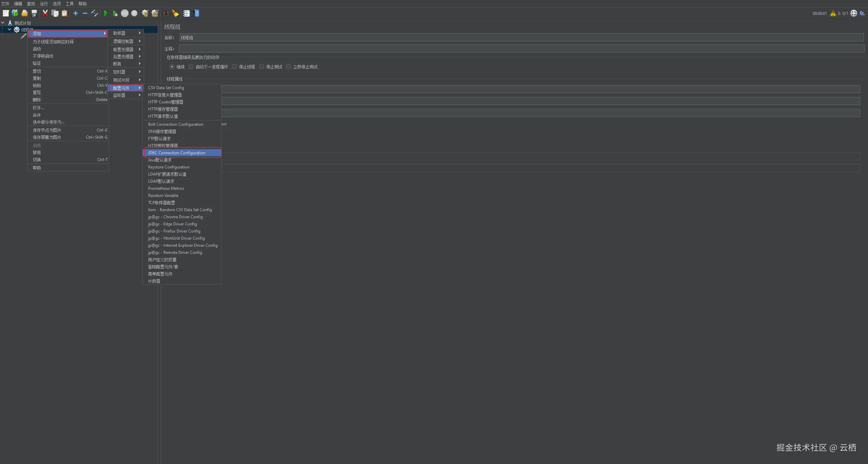Click the blue plus Expand icon
Viewport: 868px width, 464px height.
pos(76,14)
